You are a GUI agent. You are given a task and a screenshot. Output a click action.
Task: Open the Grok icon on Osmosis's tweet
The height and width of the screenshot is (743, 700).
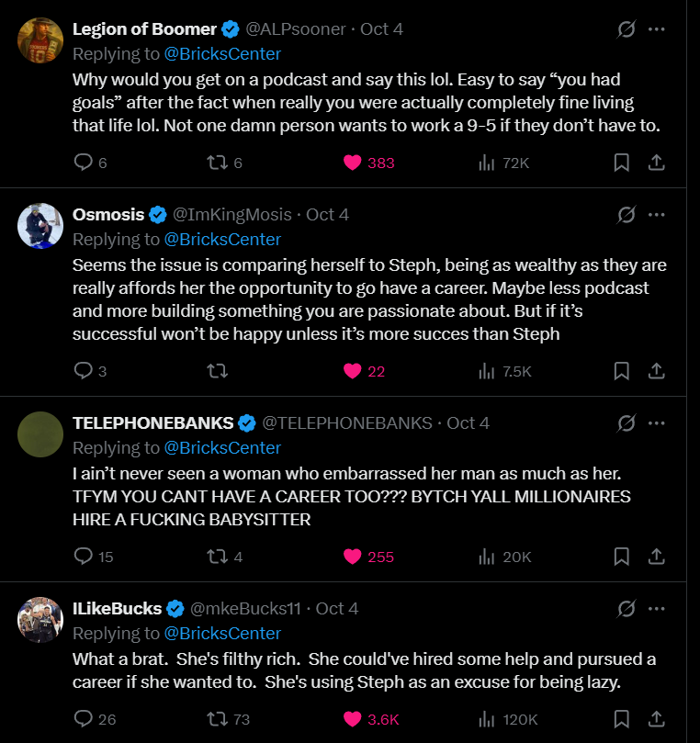(627, 214)
